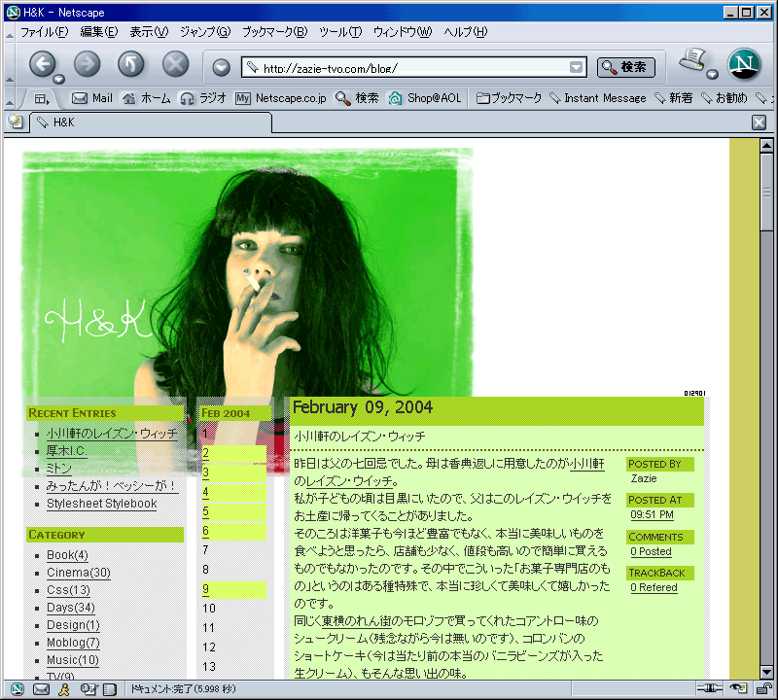Reload the page with the Reload button
This screenshot has height=700, width=778.
[131, 64]
